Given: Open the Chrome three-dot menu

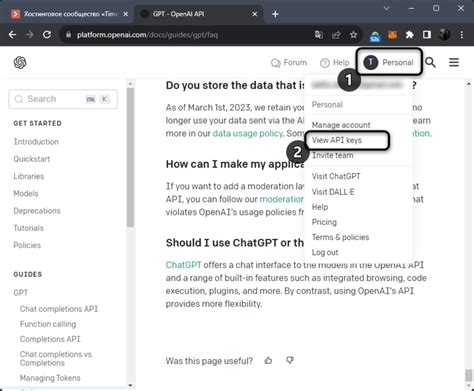Looking at the screenshot, I should coord(462,35).
